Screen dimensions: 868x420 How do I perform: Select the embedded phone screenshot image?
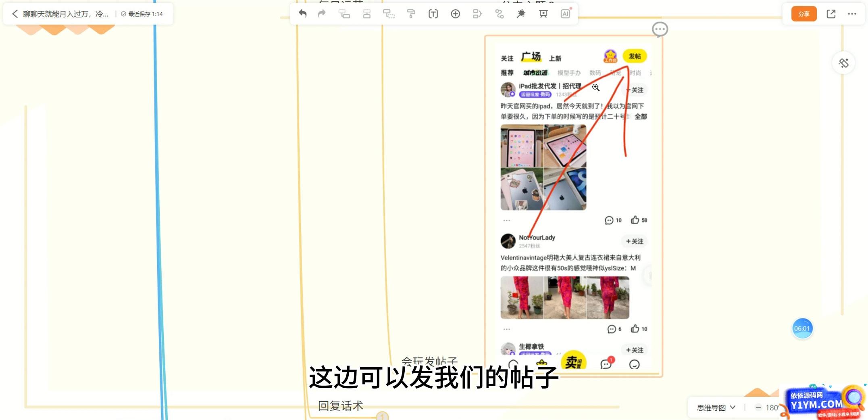click(574, 206)
